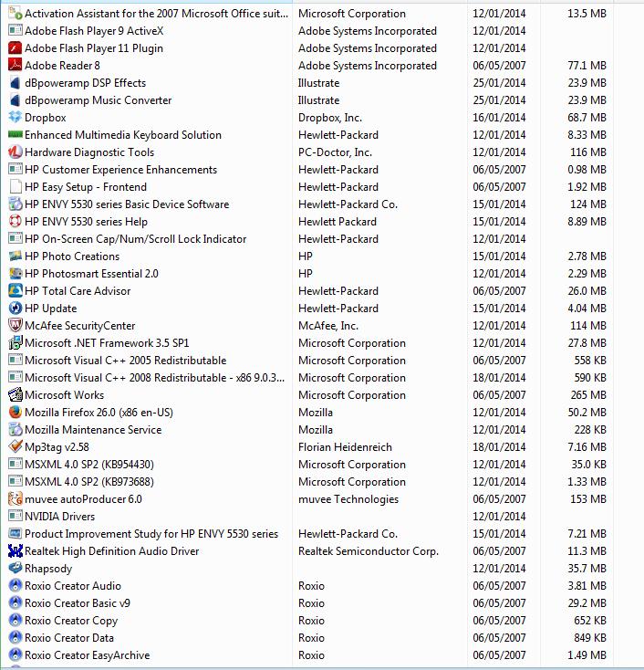Viewport: 644px width, 670px height.
Task: Click the Realtek High Definition Audio Driver icon
Action: [x=16, y=550]
